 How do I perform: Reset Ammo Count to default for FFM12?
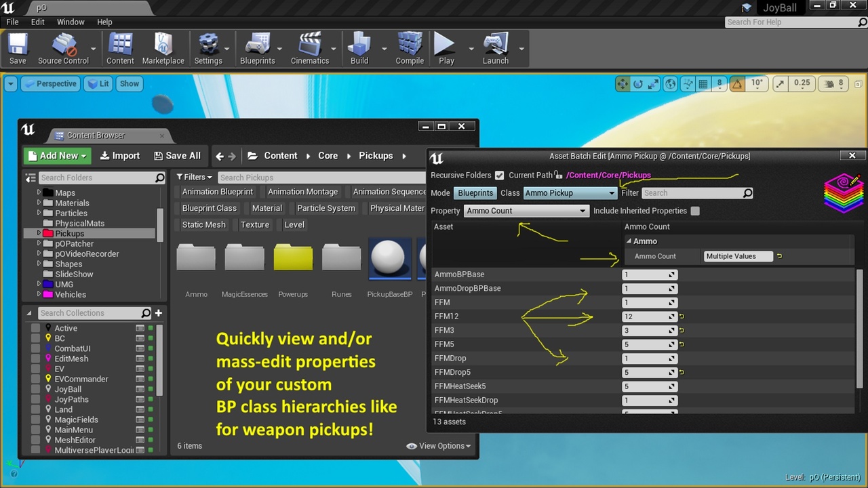(682, 317)
